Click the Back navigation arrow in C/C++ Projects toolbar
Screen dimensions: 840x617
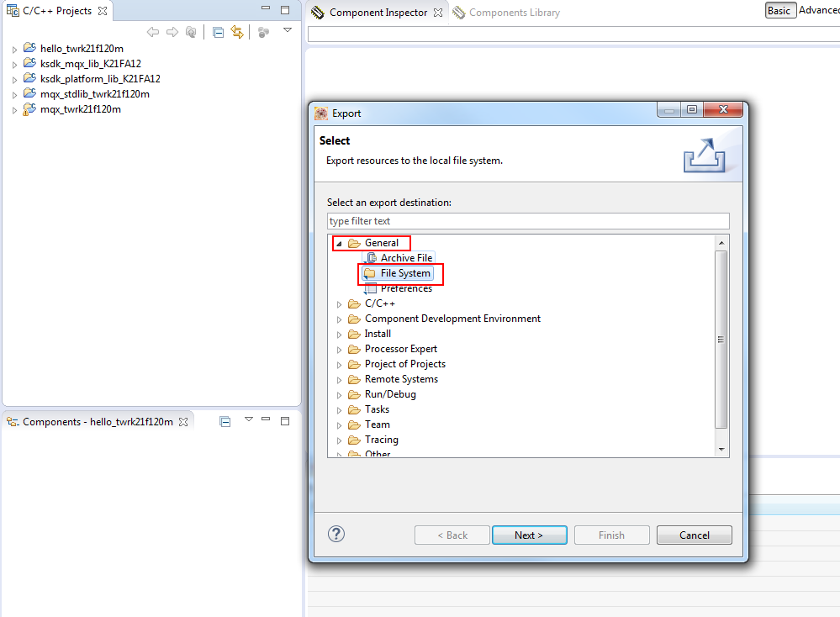pos(153,32)
